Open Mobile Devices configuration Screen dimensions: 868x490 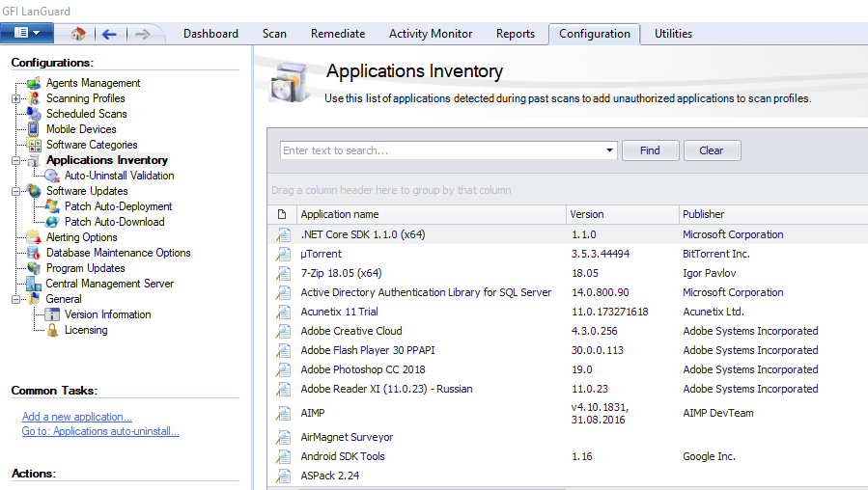click(81, 129)
